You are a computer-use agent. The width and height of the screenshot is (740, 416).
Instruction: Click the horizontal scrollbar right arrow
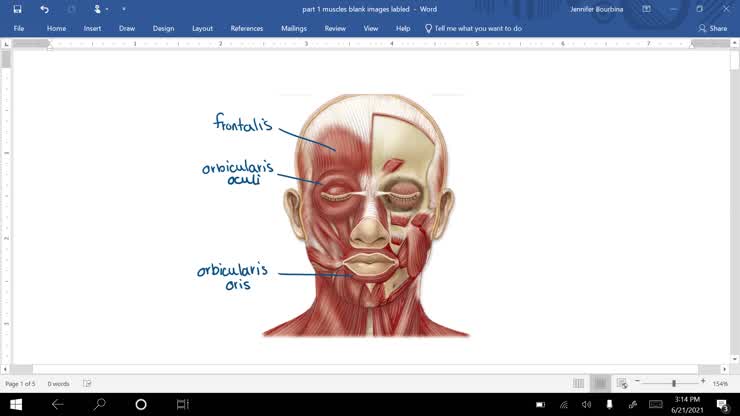[x=724, y=369]
